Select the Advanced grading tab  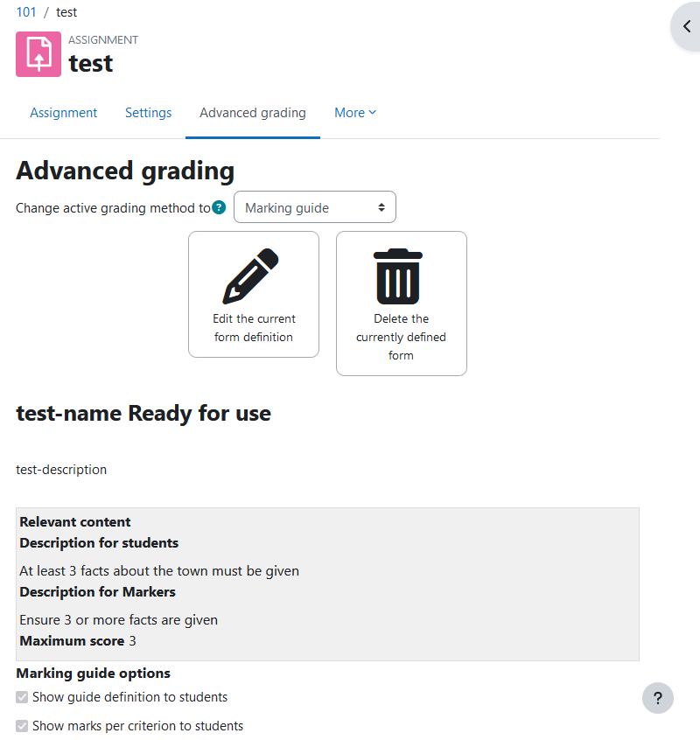coord(253,113)
